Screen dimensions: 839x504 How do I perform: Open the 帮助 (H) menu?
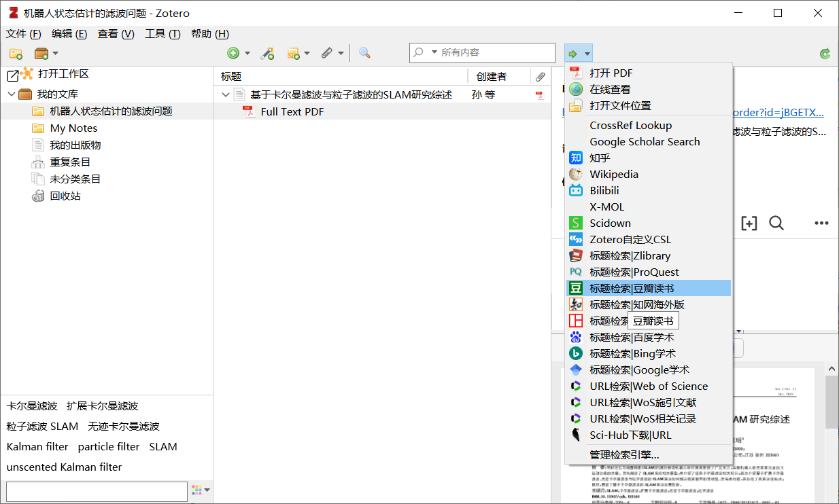[x=210, y=34]
